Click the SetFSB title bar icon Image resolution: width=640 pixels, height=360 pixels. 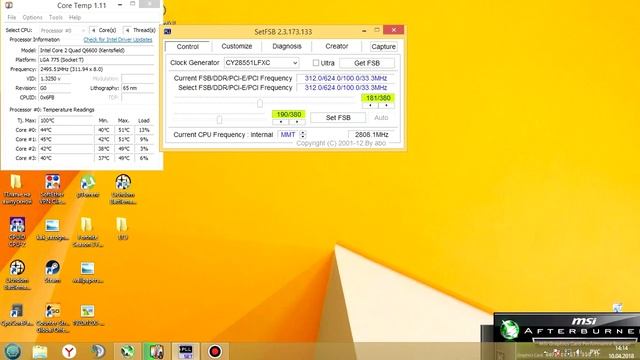(x=167, y=31)
